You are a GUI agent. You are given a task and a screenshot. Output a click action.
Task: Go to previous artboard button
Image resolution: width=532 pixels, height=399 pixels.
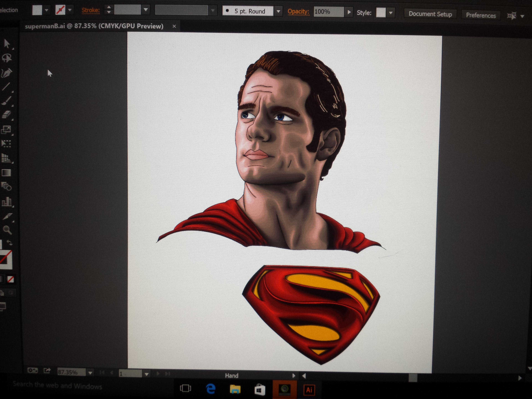point(112,373)
